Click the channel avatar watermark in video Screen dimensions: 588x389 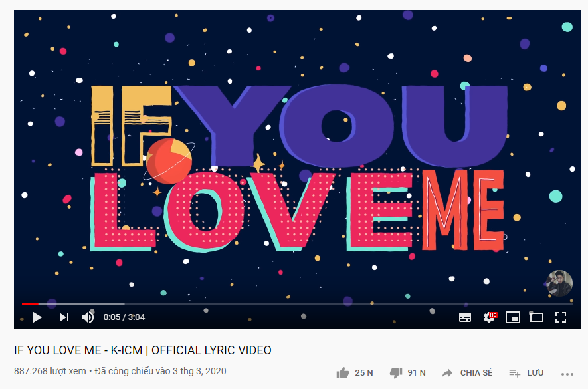(559, 283)
